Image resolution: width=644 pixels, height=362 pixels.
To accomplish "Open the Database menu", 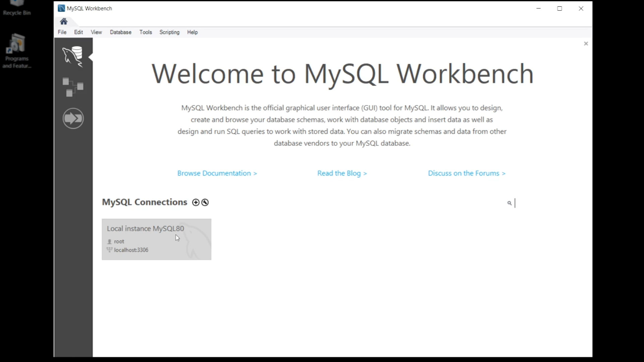I will (120, 32).
